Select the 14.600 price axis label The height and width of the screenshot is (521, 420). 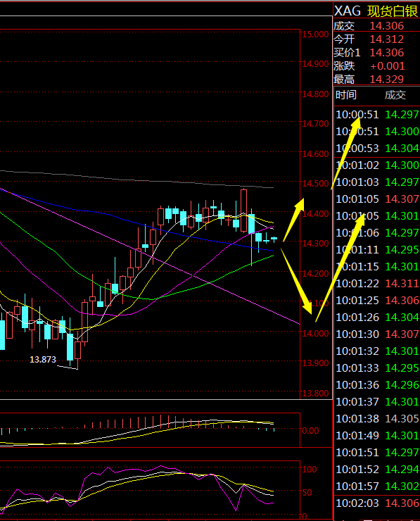point(315,154)
